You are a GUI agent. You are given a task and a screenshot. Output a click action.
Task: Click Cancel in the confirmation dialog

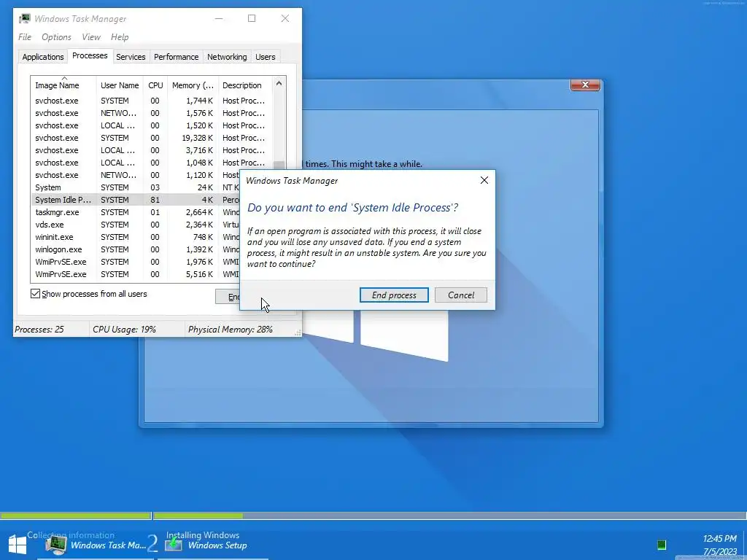coord(461,295)
